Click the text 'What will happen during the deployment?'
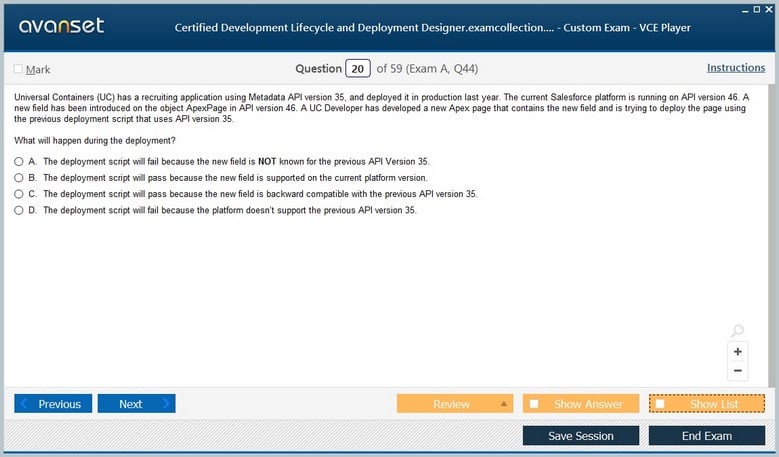This screenshot has height=457, width=779. (x=95, y=141)
